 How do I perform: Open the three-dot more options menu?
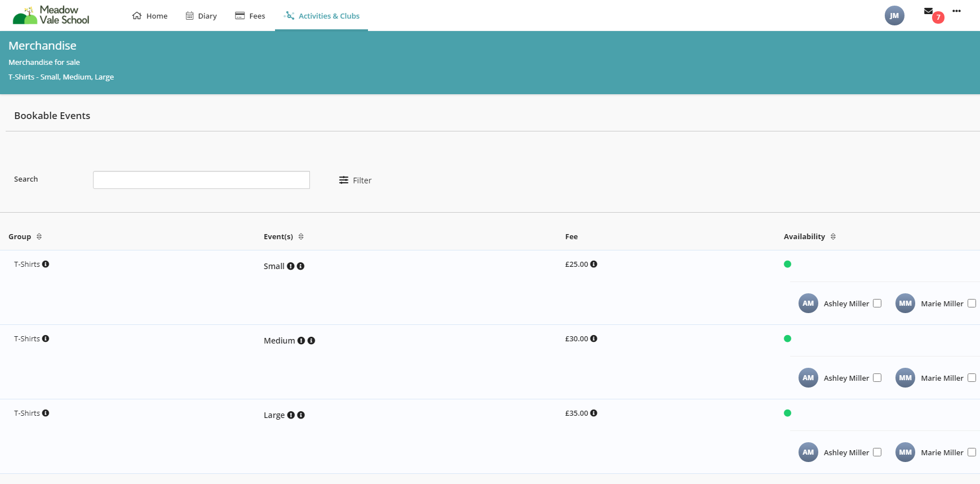[956, 11]
